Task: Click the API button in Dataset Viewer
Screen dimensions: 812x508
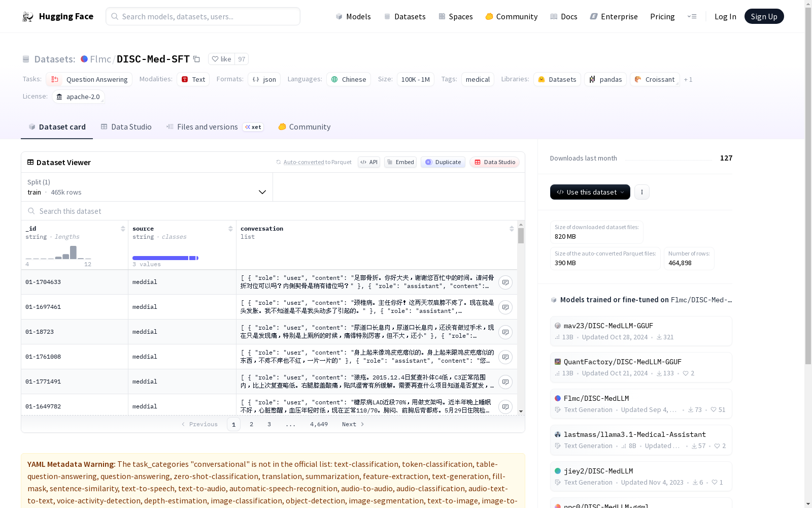Action: point(369,162)
